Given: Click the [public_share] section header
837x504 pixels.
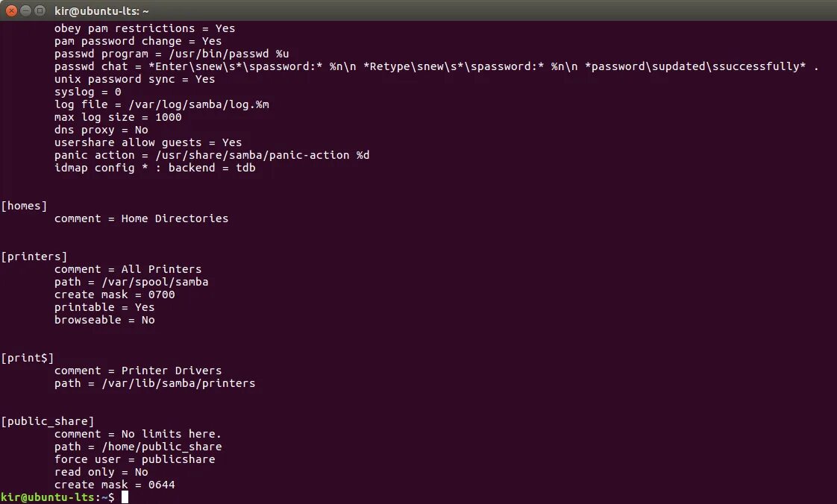Looking at the screenshot, I should click(48, 421).
